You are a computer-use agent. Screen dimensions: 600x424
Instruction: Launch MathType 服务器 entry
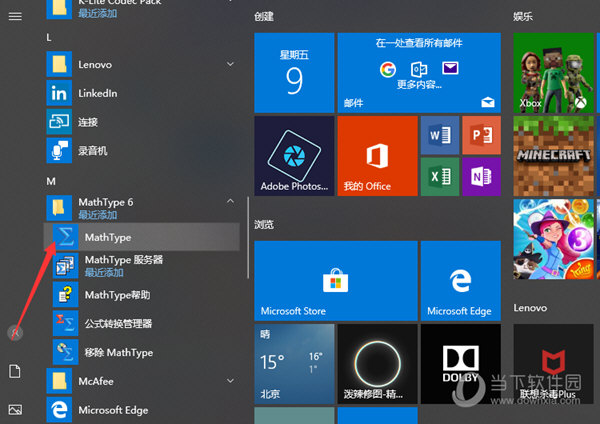(x=142, y=266)
